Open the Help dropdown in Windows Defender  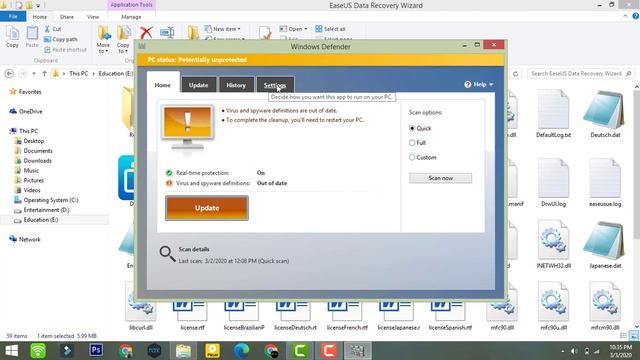click(479, 84)
